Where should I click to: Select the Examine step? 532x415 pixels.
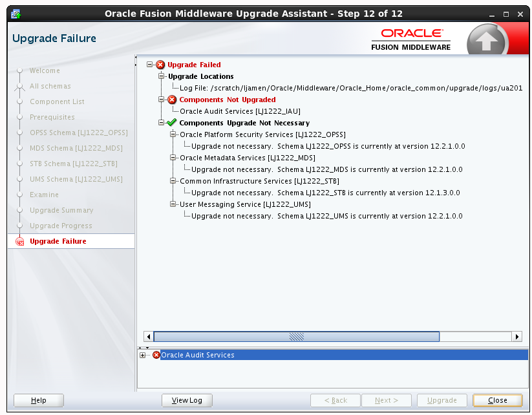pos(44,195)
